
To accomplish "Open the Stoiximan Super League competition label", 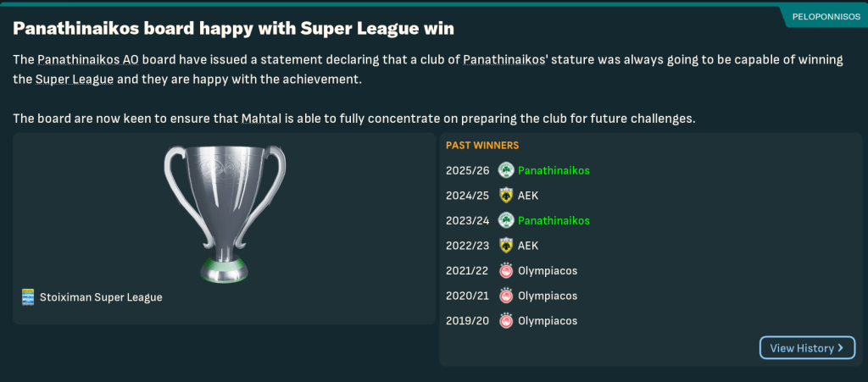I will (x=100, y=297).
